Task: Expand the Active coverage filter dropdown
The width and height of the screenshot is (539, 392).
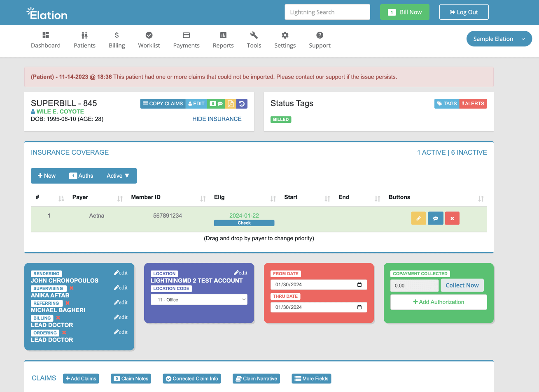Action: (118, 176)
